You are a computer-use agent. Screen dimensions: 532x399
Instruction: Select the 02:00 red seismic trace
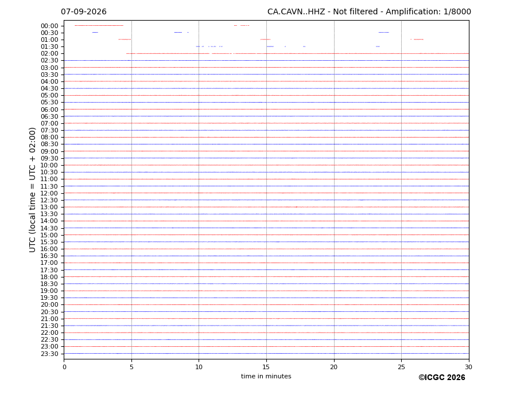point(297,53)
